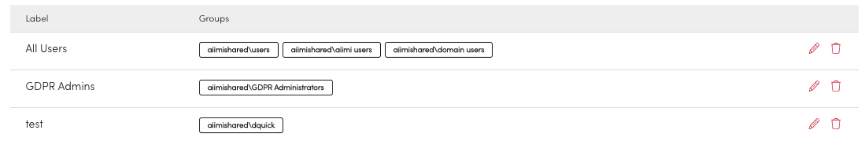Click the aiimishared\dquick group tag

tap(241, 125)
